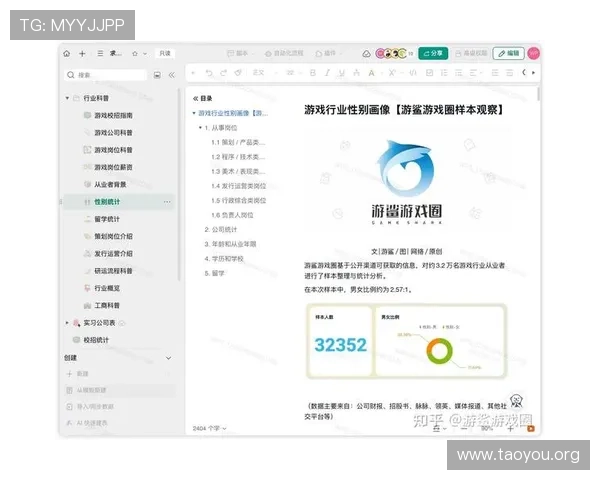The height and width of the screenshot is (480, 600).
Task: Collapse the 创建 section chevron
Action: [168, 358]
